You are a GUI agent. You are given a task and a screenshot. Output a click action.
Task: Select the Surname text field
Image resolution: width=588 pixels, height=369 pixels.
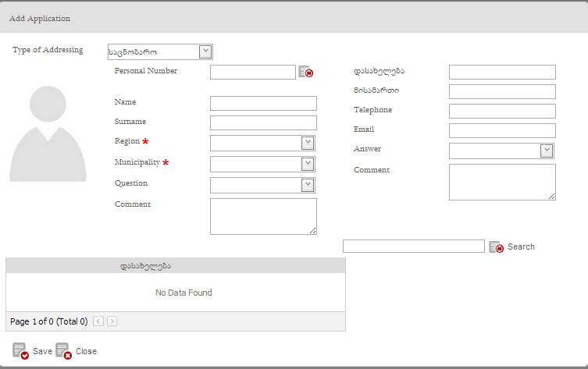[263, 122]
